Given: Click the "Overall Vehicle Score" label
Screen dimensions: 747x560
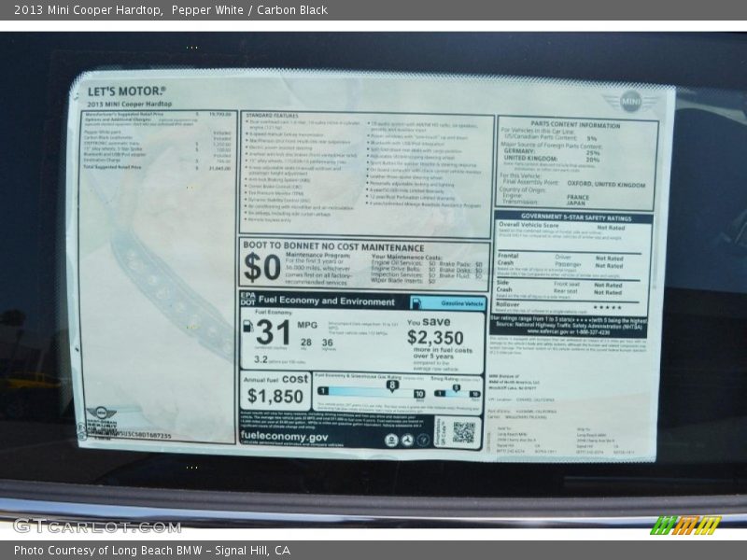Looking at the screenshot, I should click(x=529, y=224).
